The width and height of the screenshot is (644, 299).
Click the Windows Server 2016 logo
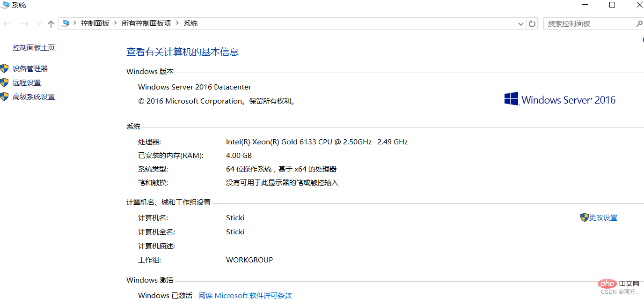[x=560, y=99]
